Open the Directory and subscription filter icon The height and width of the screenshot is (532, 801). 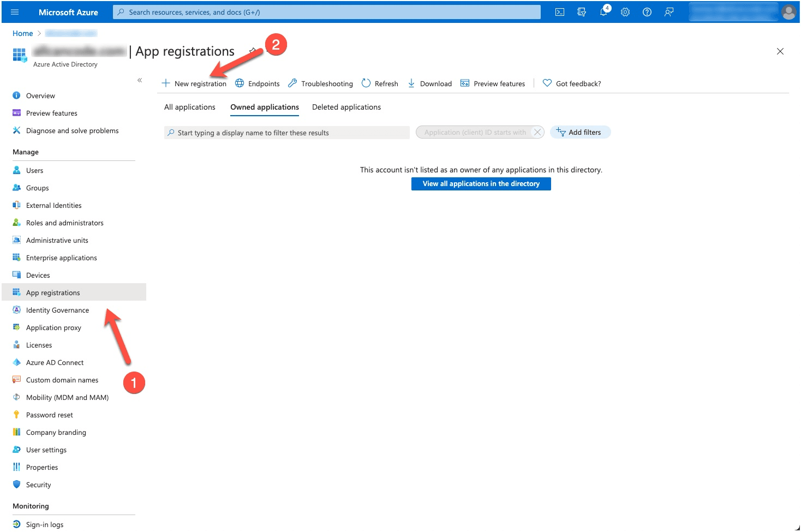pos(582,12)
